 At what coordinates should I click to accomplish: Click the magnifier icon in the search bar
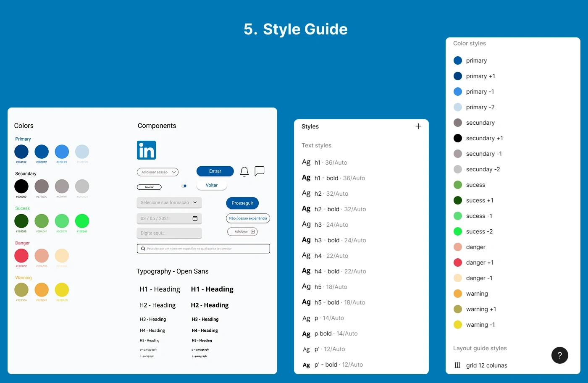point(143,249)
